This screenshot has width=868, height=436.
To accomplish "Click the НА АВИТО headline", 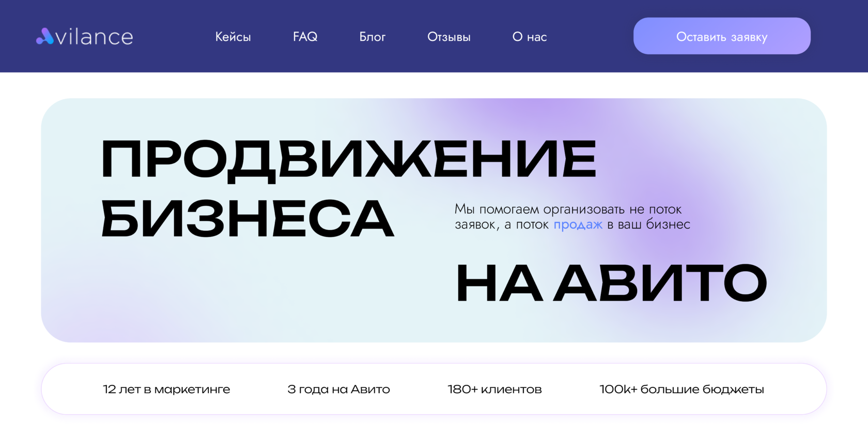I will 611,282.
